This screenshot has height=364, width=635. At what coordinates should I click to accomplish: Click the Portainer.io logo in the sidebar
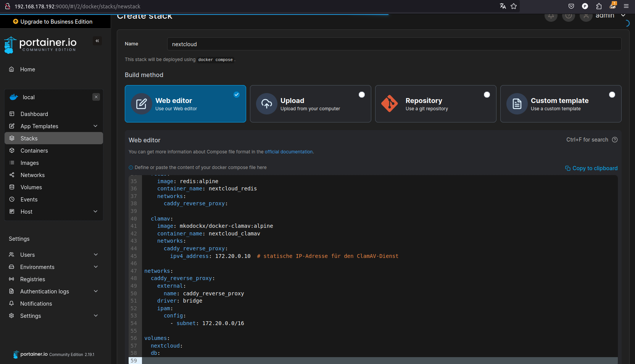[x=40, y=45]
